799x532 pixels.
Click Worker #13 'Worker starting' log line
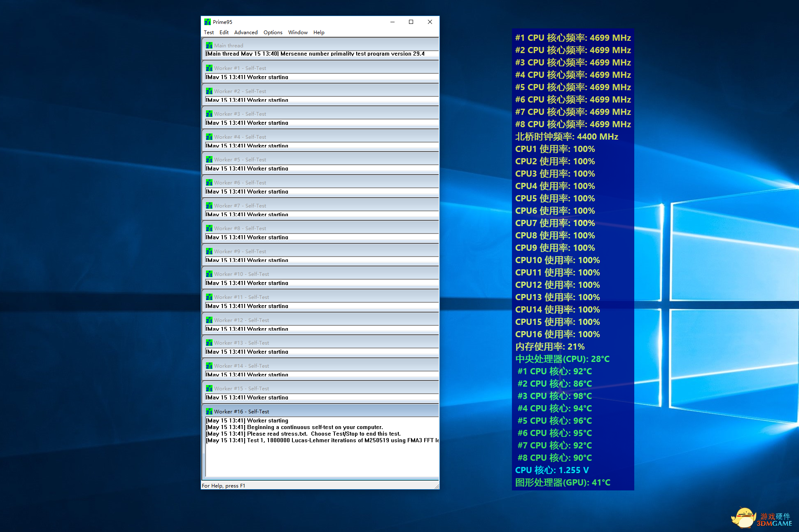tap(247, 352)
